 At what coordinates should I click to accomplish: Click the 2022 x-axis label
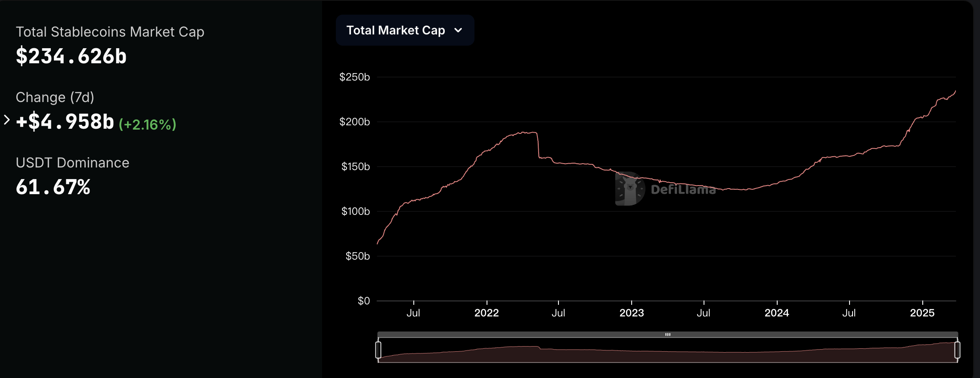[487, 313]
